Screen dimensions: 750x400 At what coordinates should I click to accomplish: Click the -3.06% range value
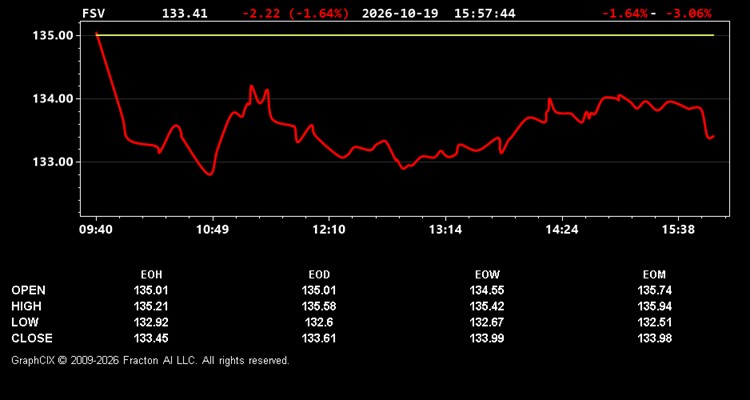[x=689, y=13]
